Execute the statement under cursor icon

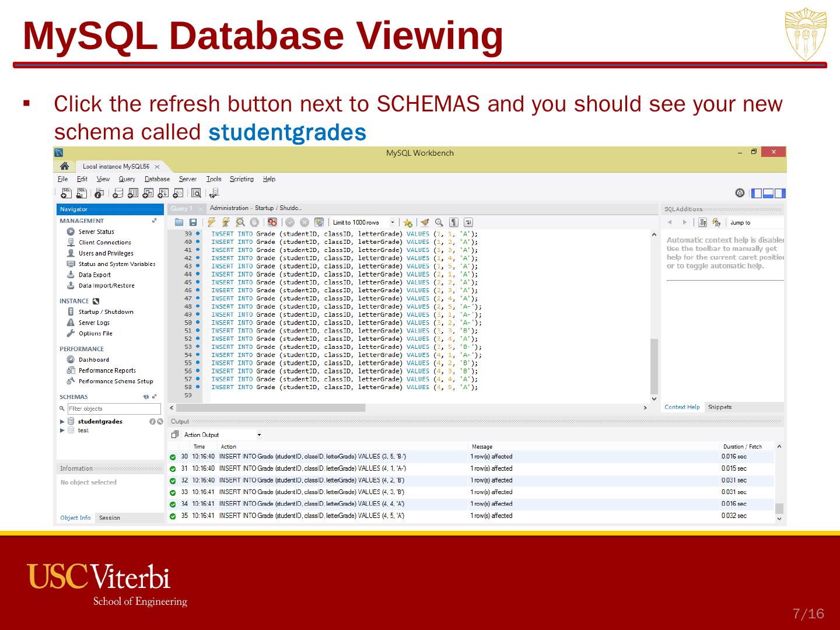click(x=226, y=222)
